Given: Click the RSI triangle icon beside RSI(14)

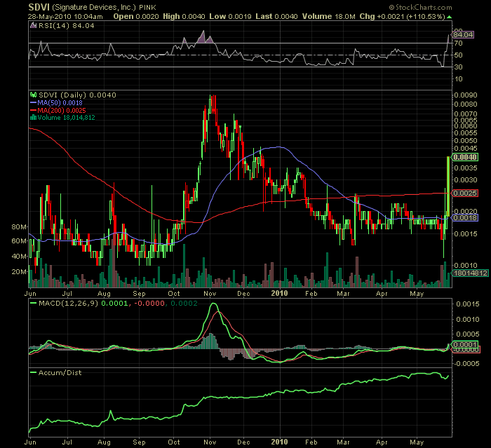Looking at the screenshot, I should pos(33,26).
